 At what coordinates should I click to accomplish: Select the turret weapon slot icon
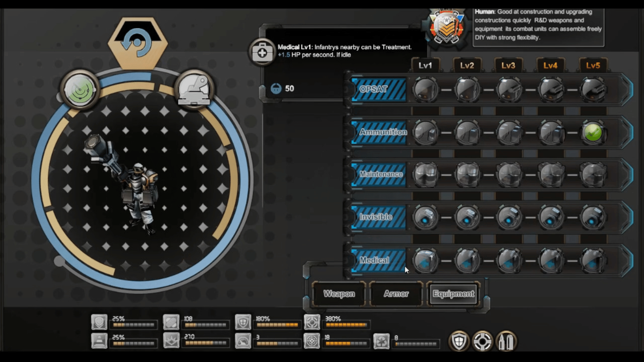coord(194,89)
